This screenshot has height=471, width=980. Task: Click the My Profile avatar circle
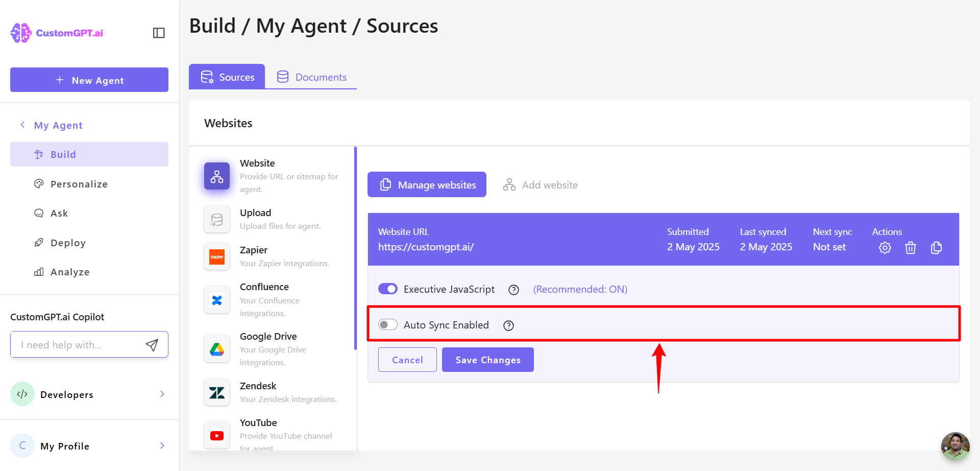point(22,445)
